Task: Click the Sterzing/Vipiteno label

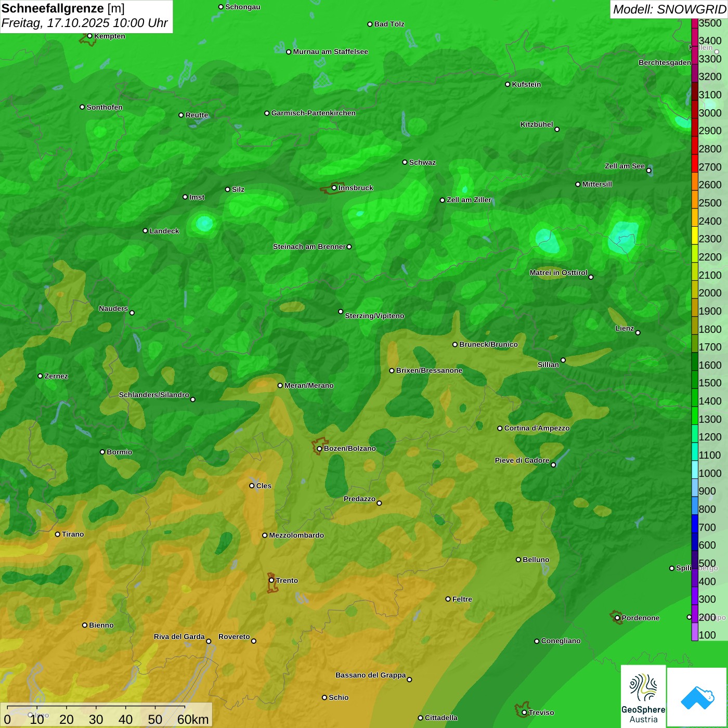Action: click(x=374, y=316)
